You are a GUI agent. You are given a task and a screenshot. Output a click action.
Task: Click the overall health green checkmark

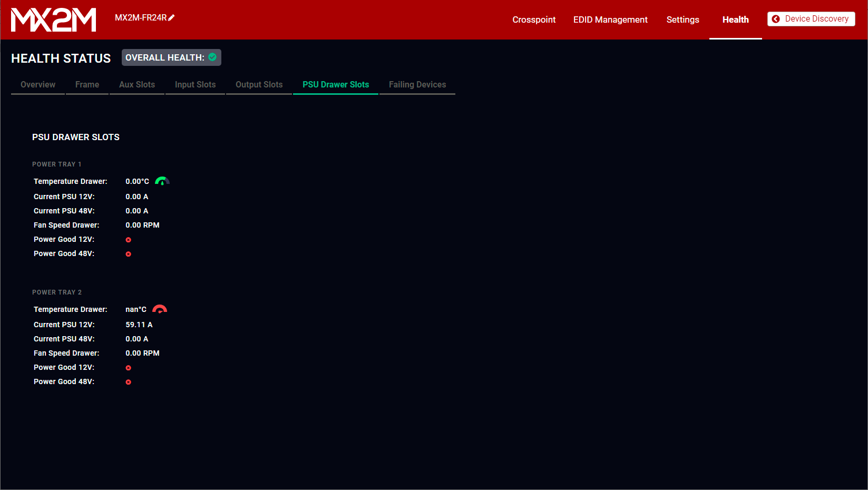click(212, 57)
